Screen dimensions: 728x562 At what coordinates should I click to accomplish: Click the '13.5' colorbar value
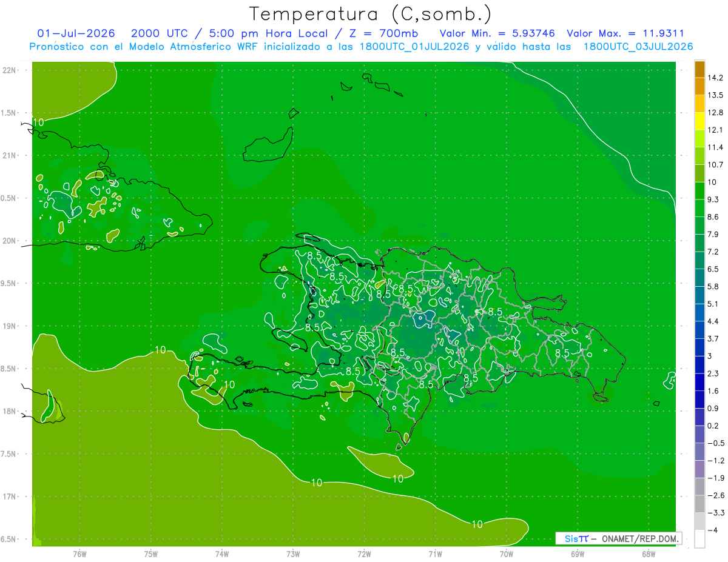click(715, 95)
